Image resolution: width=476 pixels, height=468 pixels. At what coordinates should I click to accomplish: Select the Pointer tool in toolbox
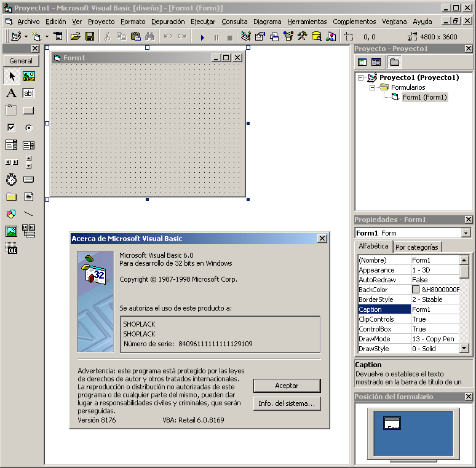click(x=12, y=76)
